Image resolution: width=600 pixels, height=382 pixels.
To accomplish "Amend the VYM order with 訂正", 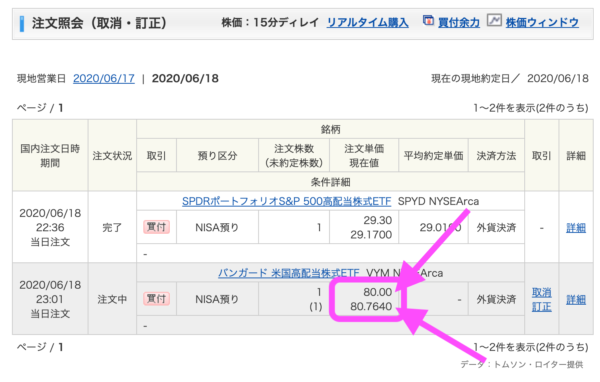I will pyautogui.click(x=541, y=307).
